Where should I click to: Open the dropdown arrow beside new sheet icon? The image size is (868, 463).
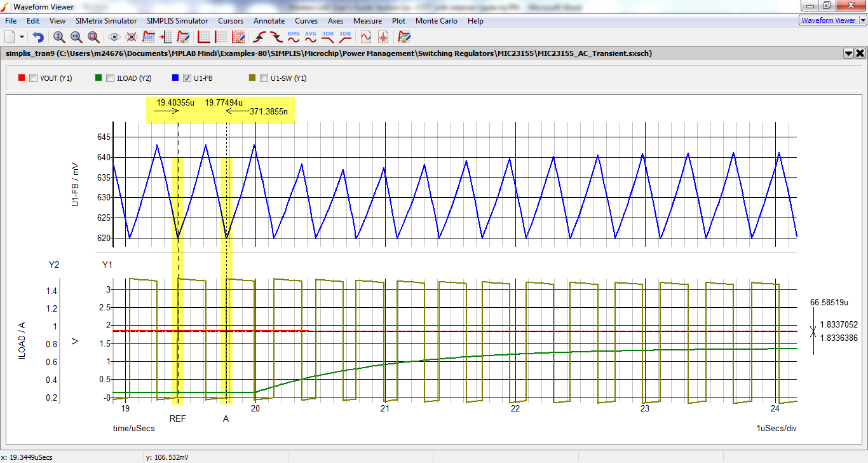click(22, 38)
